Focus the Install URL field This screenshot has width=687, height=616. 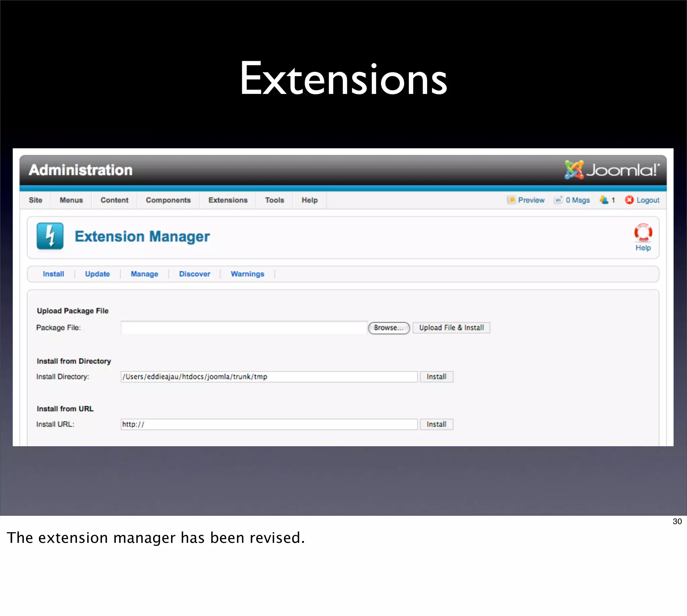[x=269, y=424]
